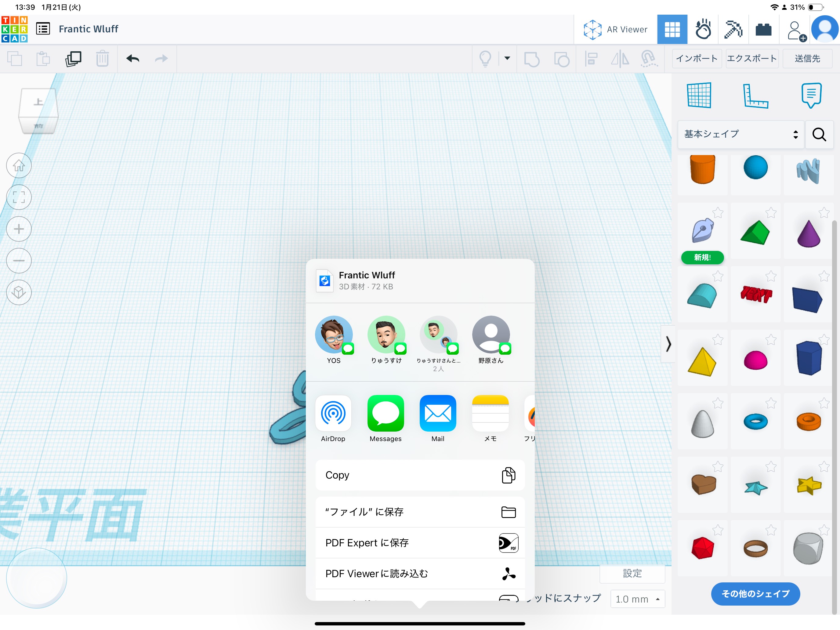Click the view cube top face
The height and width of the screenshot is (630, 840).
pos(38,102)
